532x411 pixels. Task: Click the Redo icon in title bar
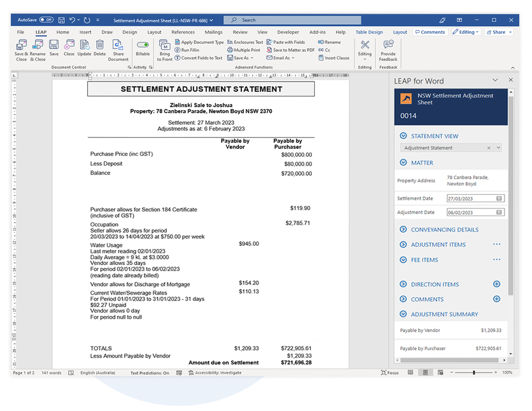(x=87, y=20)
